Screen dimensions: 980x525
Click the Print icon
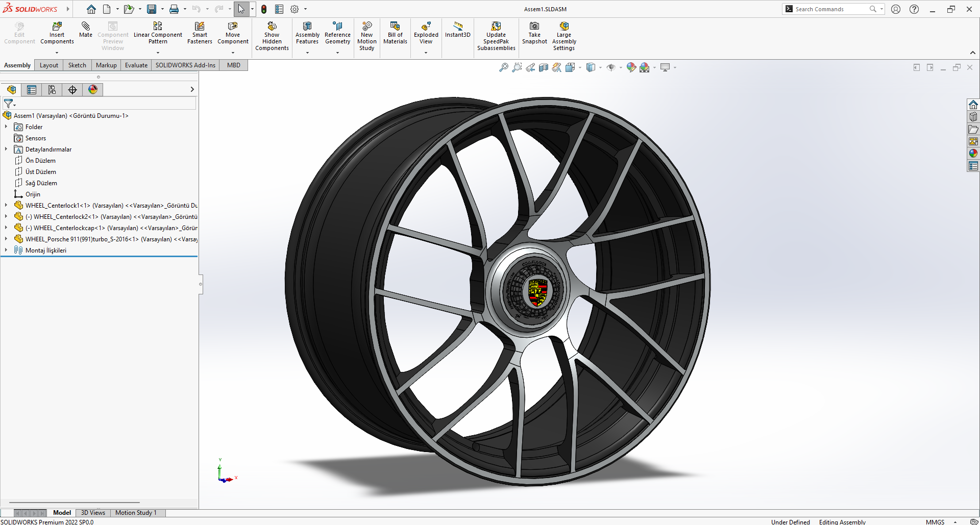coord(174,9)
